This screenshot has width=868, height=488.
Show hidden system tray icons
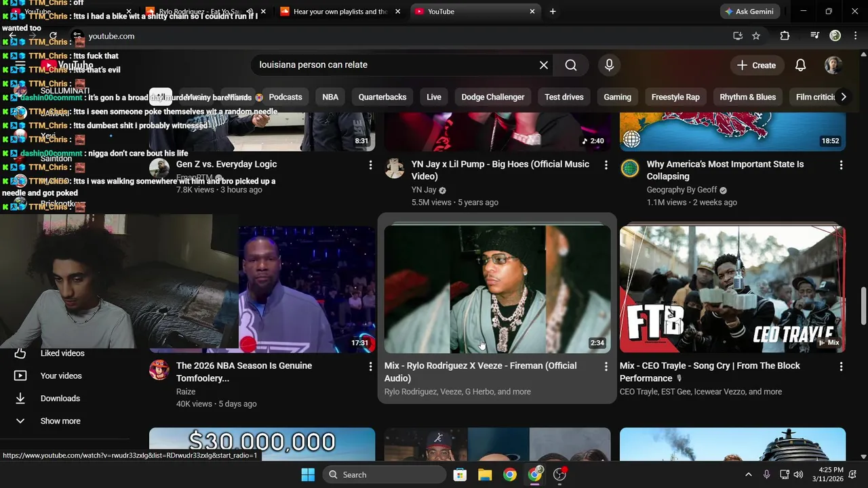[748, 474]
